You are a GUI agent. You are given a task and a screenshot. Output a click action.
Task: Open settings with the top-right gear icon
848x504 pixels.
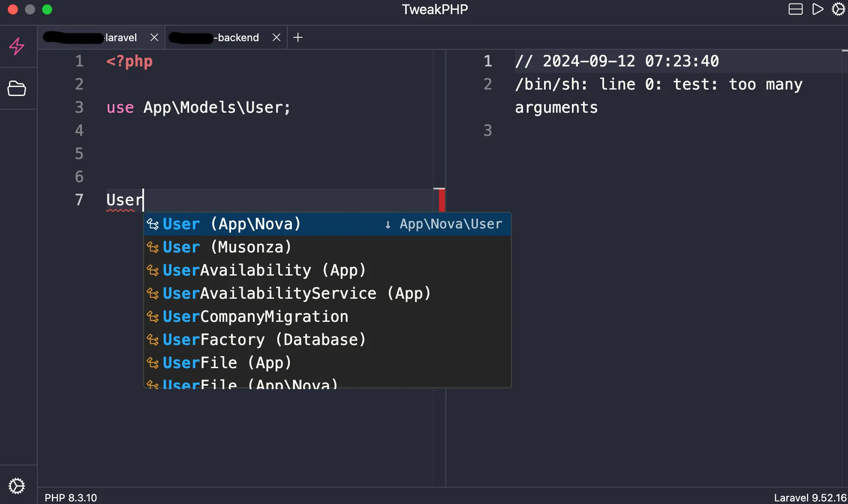(838, 9)
